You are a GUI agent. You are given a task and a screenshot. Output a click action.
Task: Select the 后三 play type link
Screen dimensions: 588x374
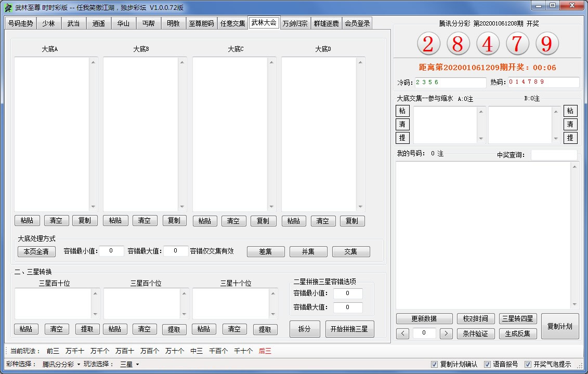(265, 351)
